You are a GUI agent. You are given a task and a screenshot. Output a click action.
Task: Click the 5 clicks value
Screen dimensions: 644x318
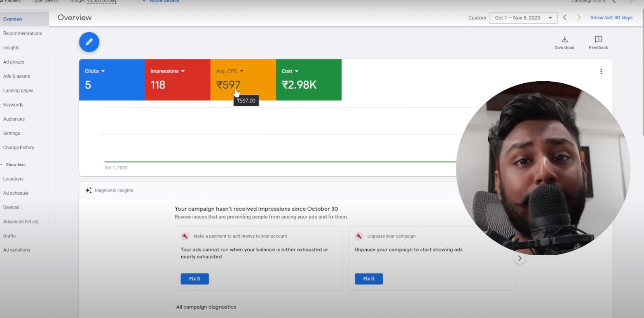click(x=88, y=85)
